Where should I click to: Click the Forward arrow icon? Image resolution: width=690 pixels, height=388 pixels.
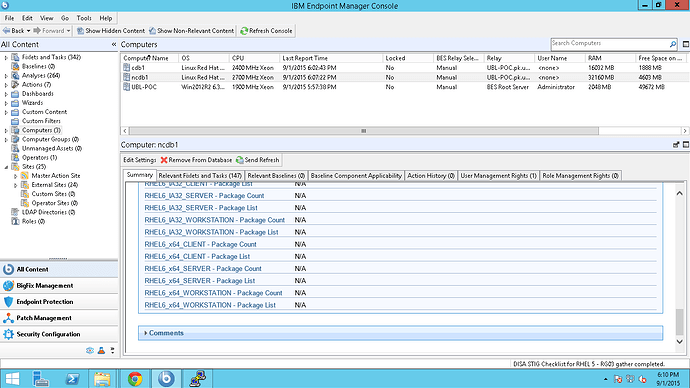[x=37, y=31]
